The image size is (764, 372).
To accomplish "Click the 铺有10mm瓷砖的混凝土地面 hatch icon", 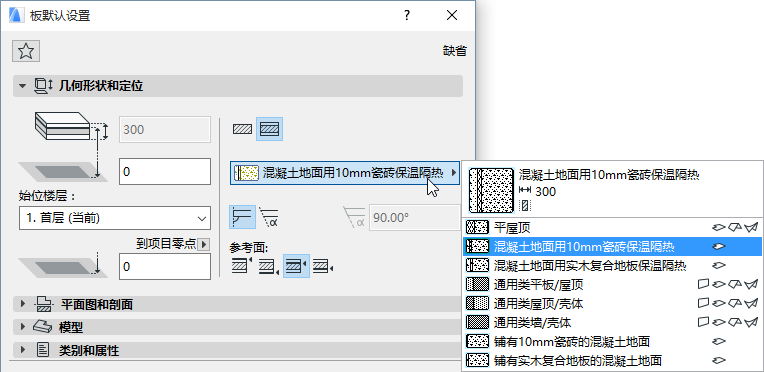I will (478, 341).
